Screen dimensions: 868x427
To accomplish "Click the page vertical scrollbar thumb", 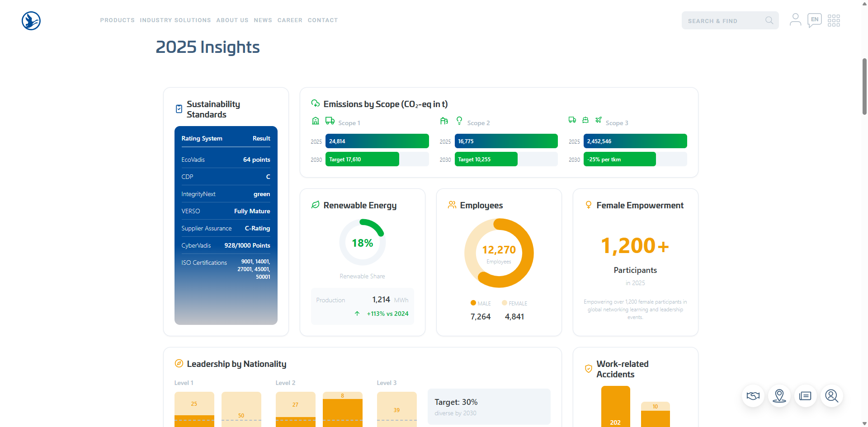I will pyautogui.click(x=864, y=86).
